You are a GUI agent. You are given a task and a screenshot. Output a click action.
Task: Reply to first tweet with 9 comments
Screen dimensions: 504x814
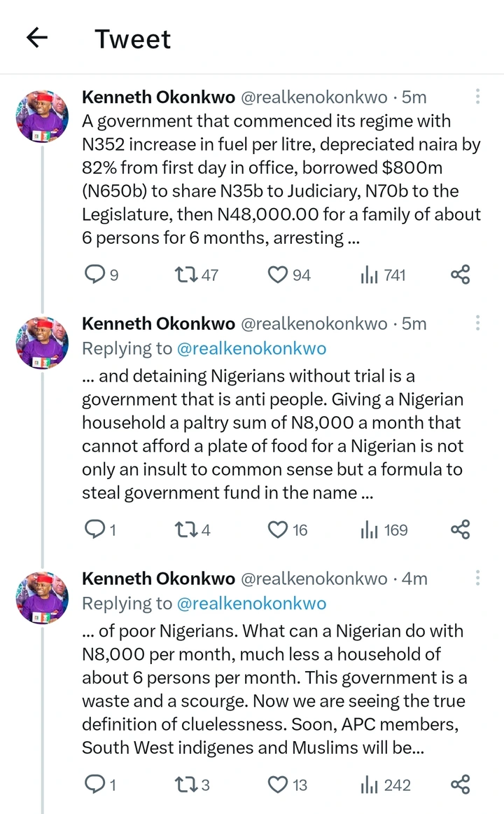94,275
